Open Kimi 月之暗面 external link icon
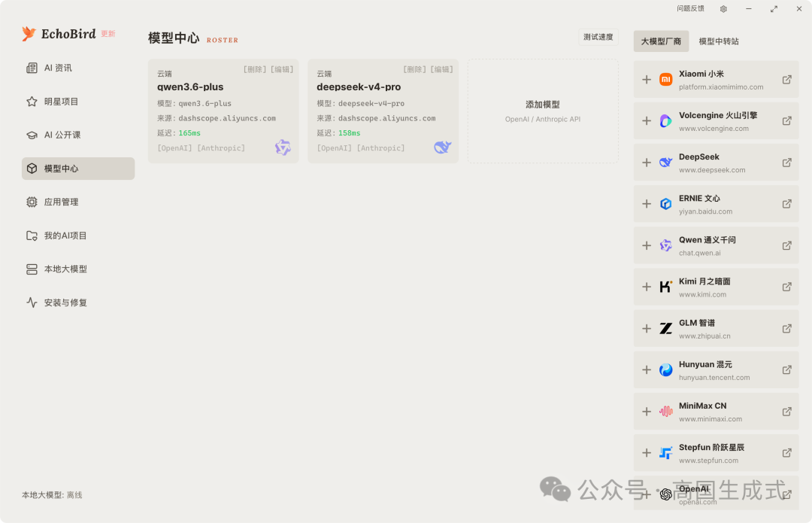812x523 pixels. pyautogui.click(x=786, y=287)
